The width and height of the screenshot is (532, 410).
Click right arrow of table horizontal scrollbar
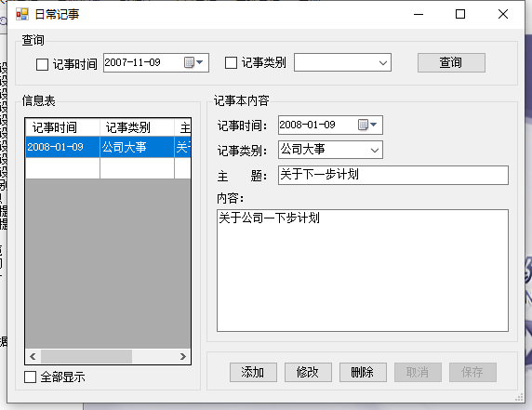pyautogui.click(x=183, y=356)
